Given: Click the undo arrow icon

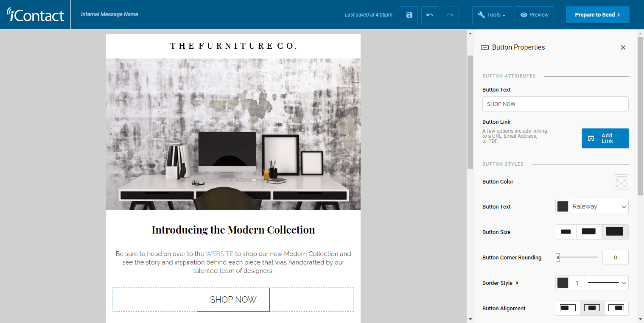Looking at the screenshot, I should tap(430, 15).
